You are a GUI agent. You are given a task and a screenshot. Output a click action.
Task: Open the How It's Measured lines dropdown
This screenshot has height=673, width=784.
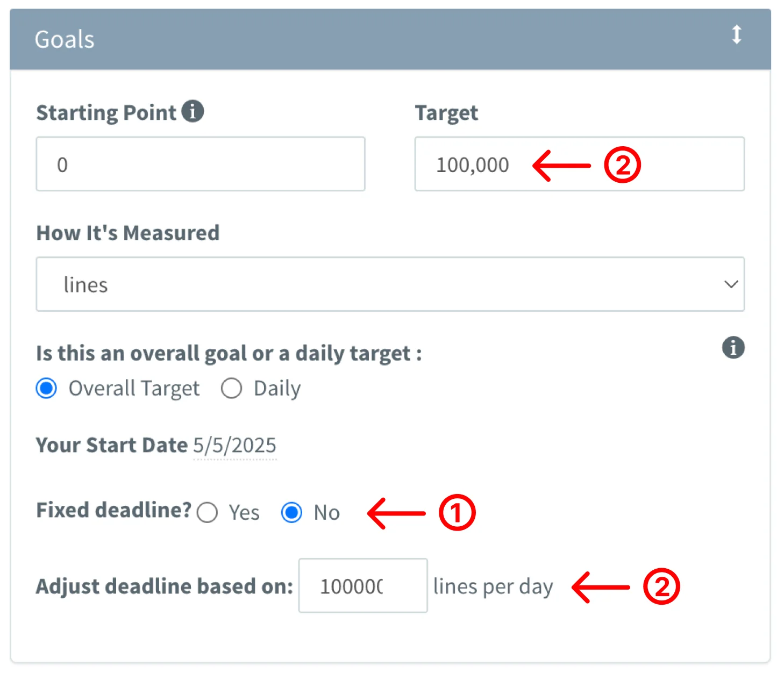click(390, 284)
